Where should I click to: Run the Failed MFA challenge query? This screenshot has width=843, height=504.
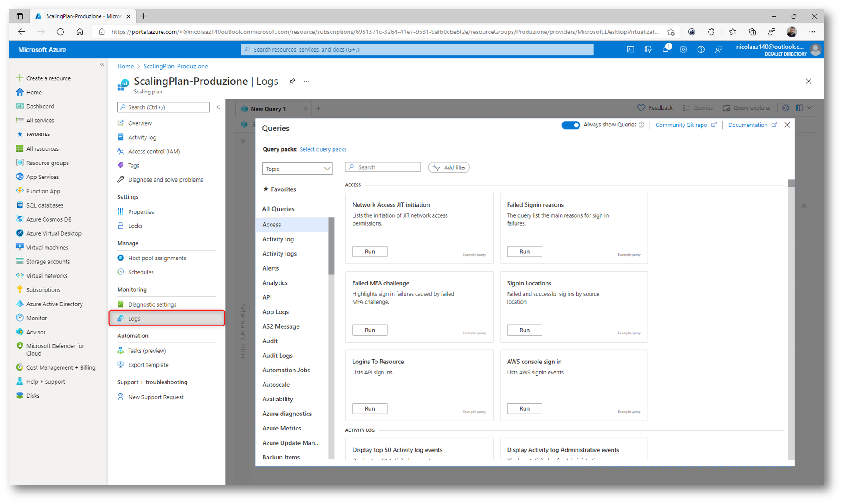click(x=370, y=330)
